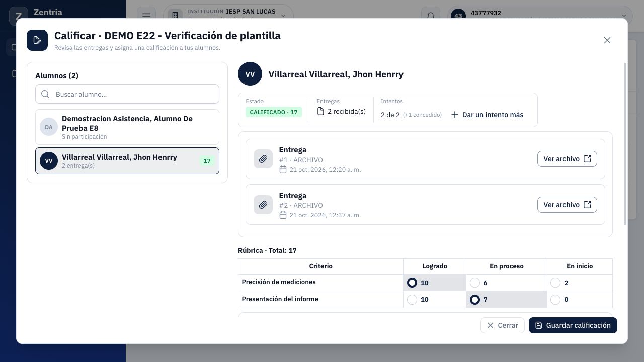Click Dar un intento más

[x=487, y=115]
